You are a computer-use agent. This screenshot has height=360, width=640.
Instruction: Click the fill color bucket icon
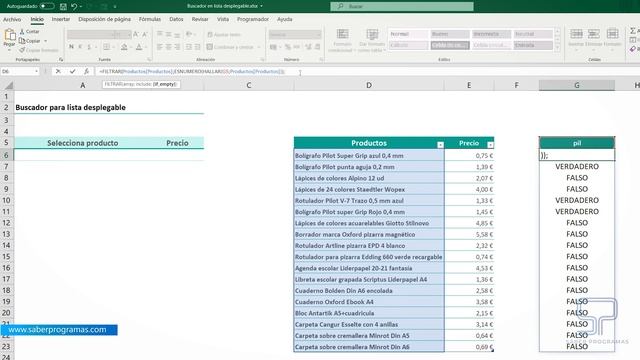(124, 47)
